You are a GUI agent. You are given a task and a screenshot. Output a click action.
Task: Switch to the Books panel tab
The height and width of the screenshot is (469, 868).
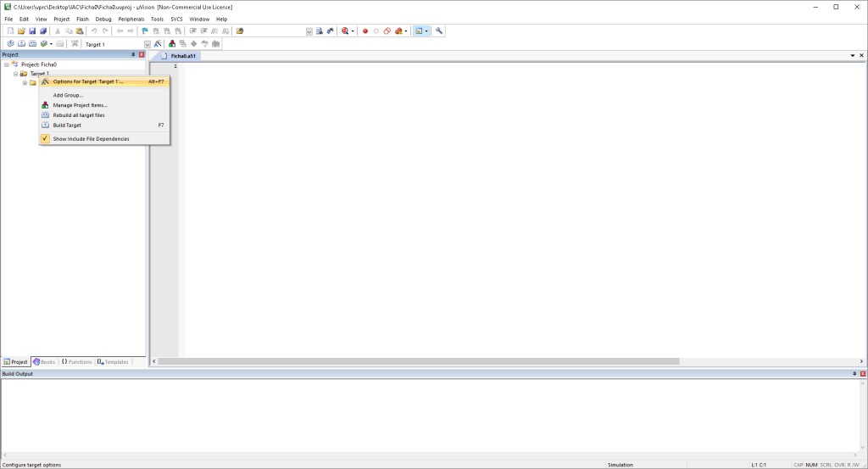44,362
